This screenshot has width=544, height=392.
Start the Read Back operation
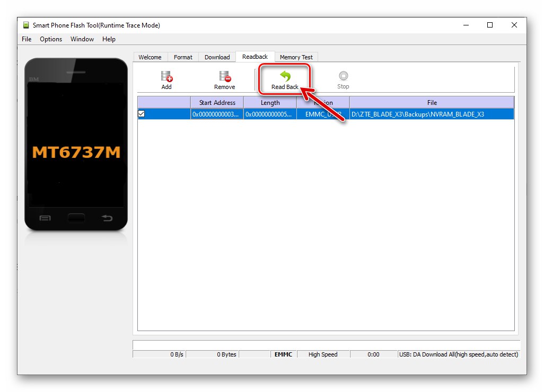point(285,80)
